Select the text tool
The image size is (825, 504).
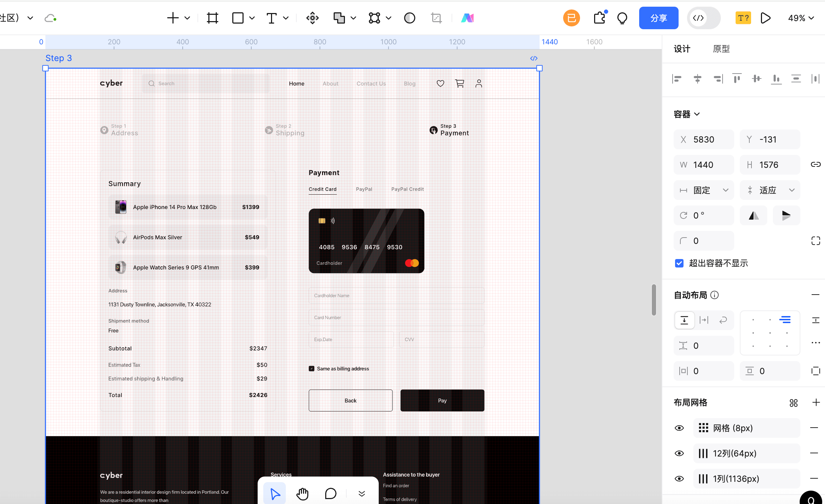click(x=271, y=18)
